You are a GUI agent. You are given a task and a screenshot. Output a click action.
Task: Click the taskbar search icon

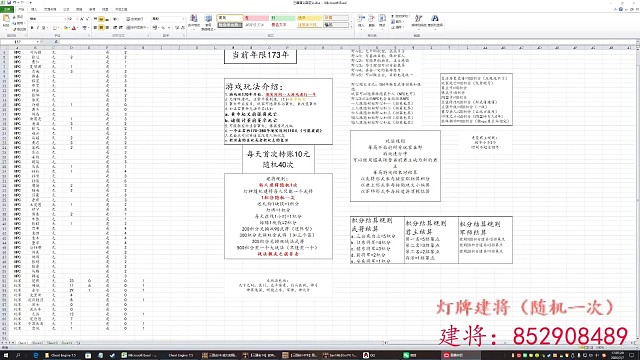(18, 356)
